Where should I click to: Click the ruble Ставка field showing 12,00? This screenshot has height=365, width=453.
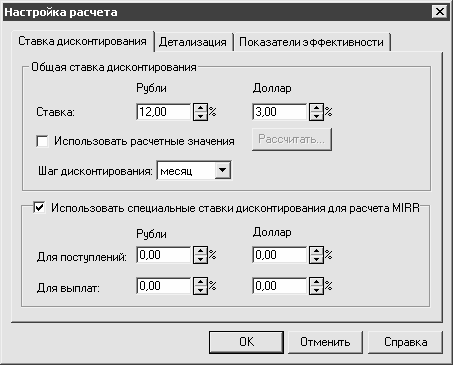164,112
